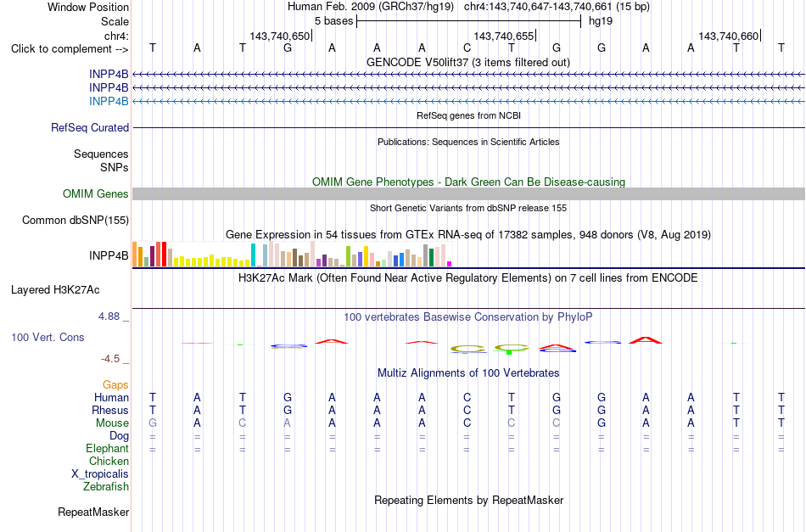Viewport: 806px width, 532px height.
Task: Open the RefSeq Curated track label
Action: click(90, 127)
